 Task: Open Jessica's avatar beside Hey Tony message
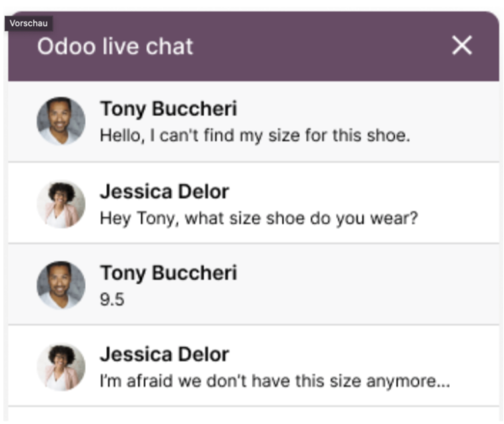tap(61, 205)
